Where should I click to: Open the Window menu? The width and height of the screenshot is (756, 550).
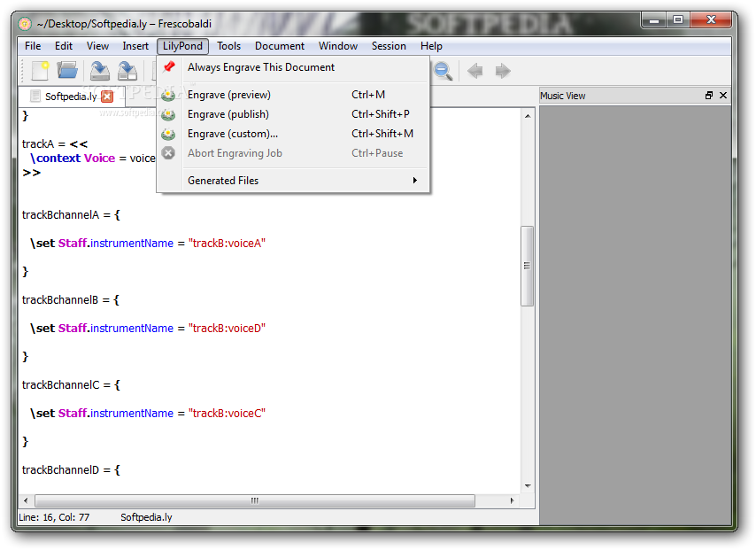click(338, 46)
